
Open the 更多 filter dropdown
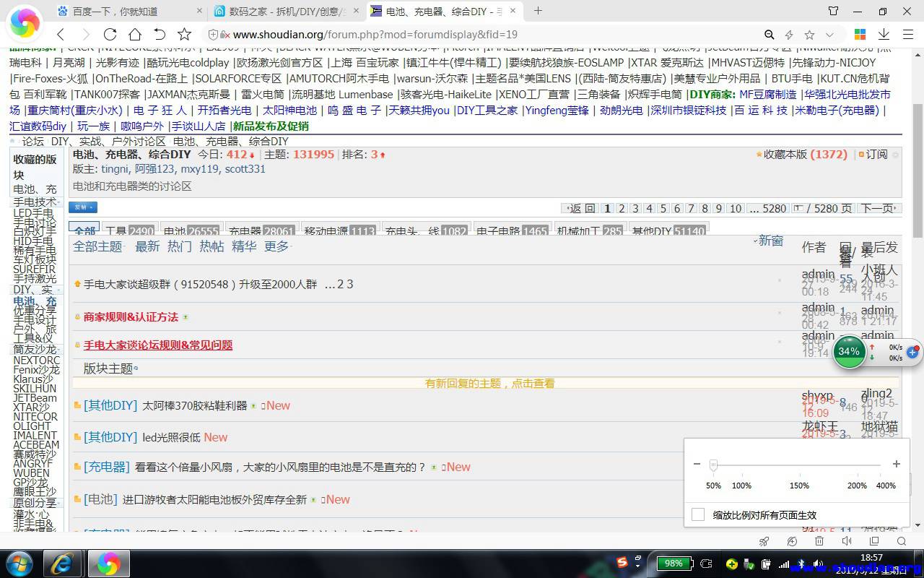(277, 246)
